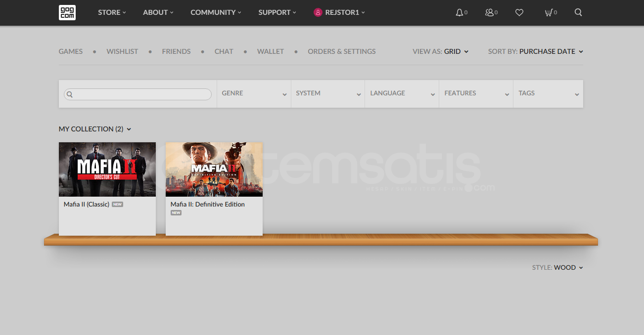Click the GOG.com logo
Image resolution: width=644 pixels, height=335 pixels.
pos(67,12)
